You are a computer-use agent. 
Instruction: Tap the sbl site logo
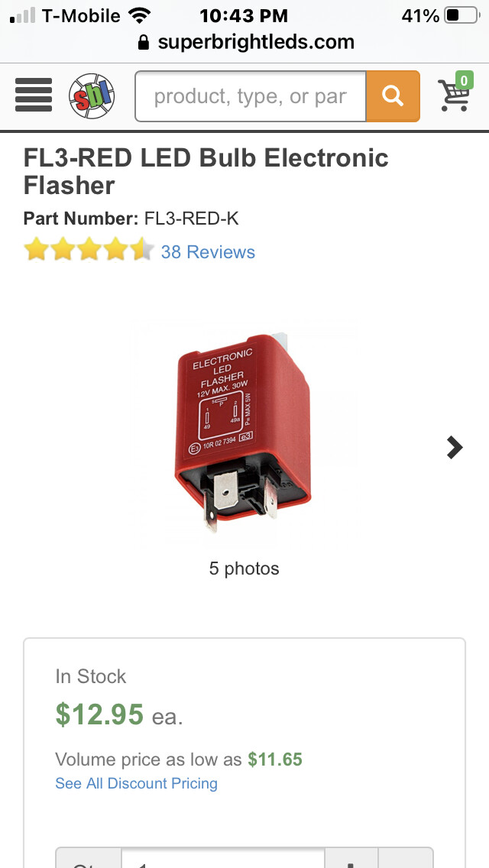click(92, 96)
